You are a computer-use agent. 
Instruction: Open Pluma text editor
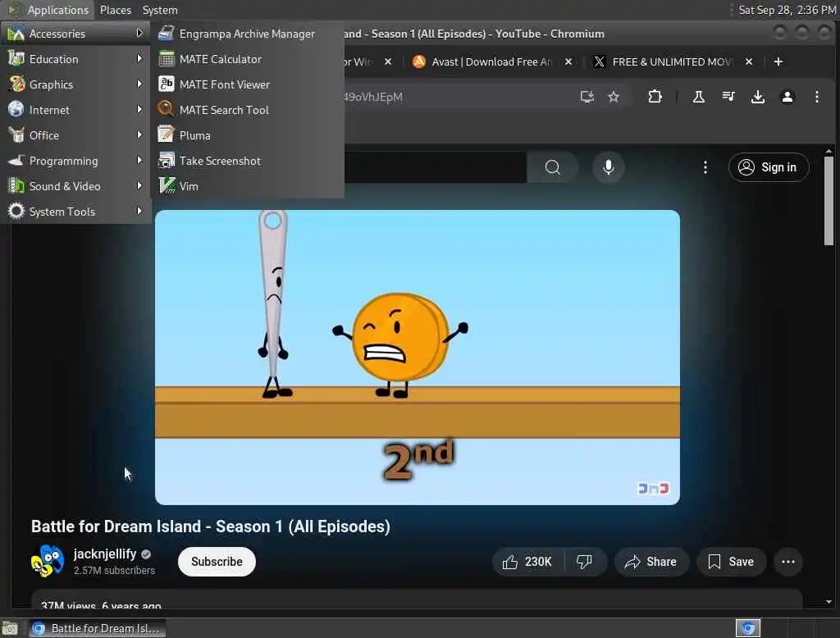[247, 135]
